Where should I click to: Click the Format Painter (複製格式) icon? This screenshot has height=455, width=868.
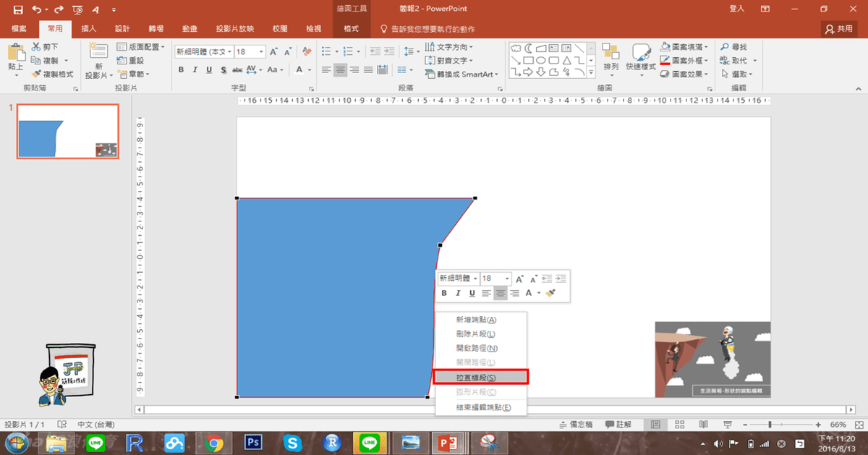pyautogui.click(x=36, y=74)
